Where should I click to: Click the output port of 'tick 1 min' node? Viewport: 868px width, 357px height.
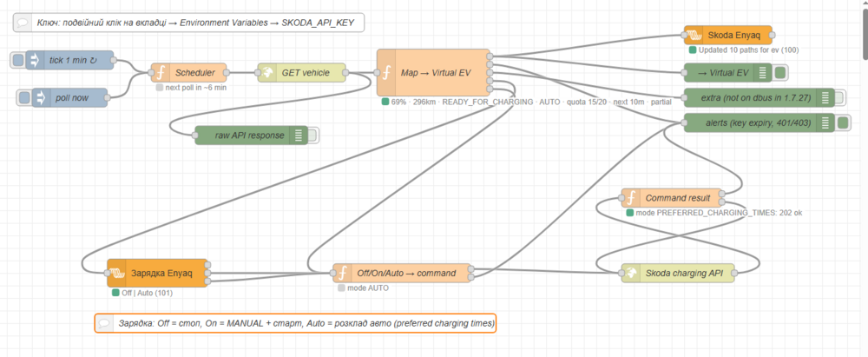click(x=114, y=60)
